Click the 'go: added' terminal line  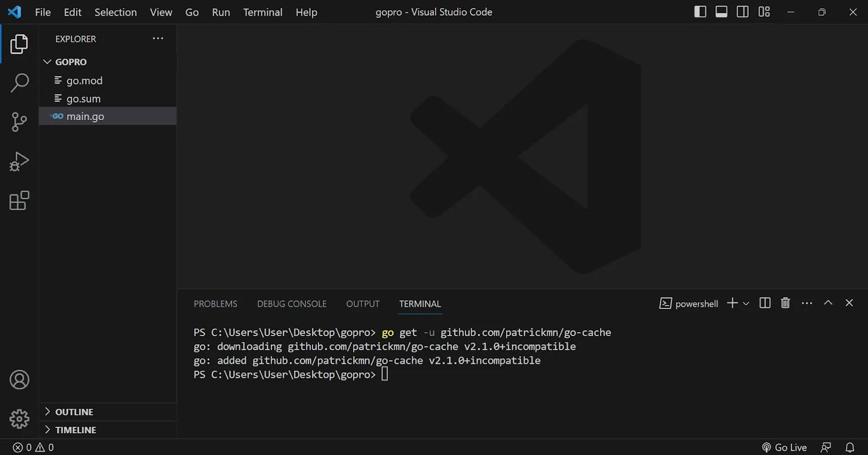[x=367, y=361]
